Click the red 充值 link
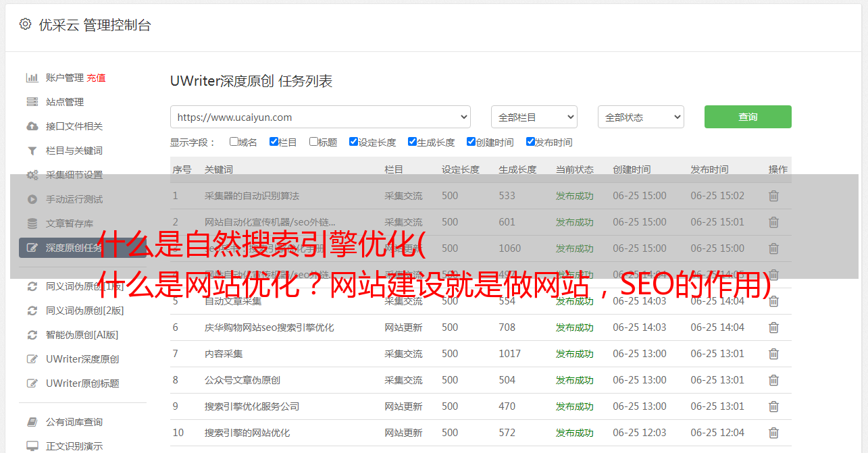 pos(96,78)
